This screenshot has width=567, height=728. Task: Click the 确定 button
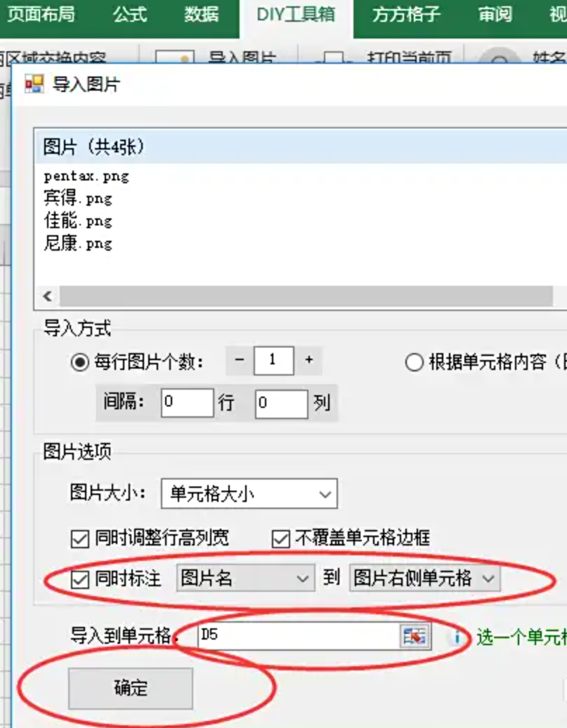(131, 688)
